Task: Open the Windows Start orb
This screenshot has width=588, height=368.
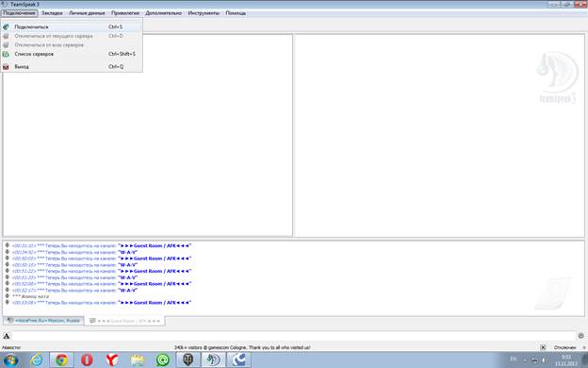Action: point(10,360)
